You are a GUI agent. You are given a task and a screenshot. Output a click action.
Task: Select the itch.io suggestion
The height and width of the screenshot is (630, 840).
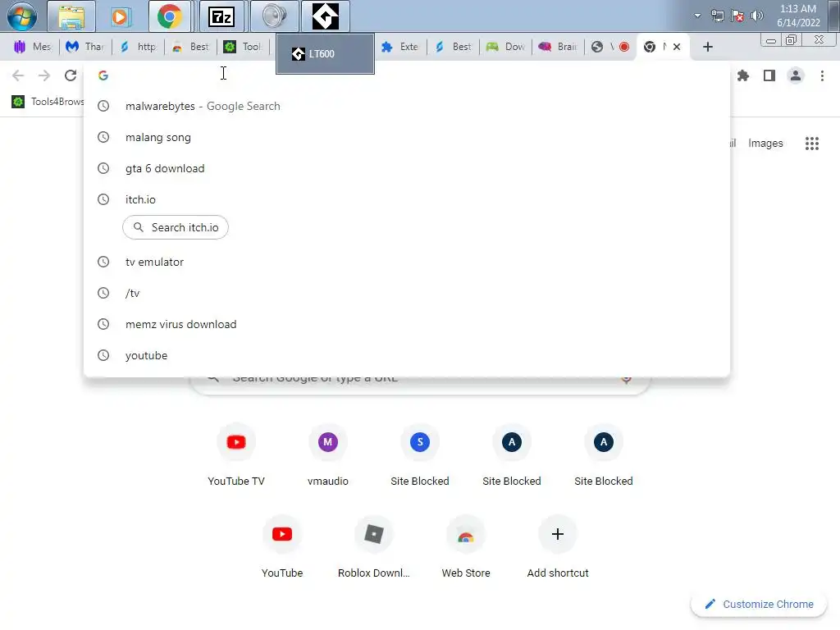point(407,199)
